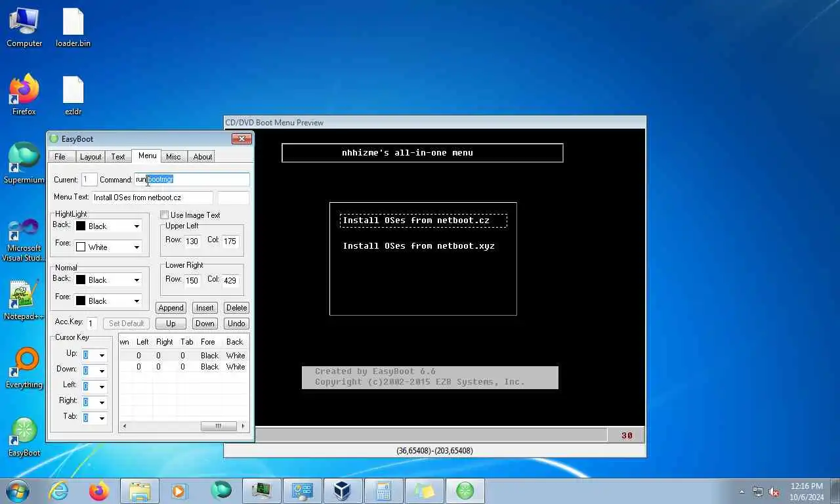Select 'Install OSes from netboot.xyz' in preview
Screen dimensions: 840x504
pyautogui.click(x=419, y=246)
